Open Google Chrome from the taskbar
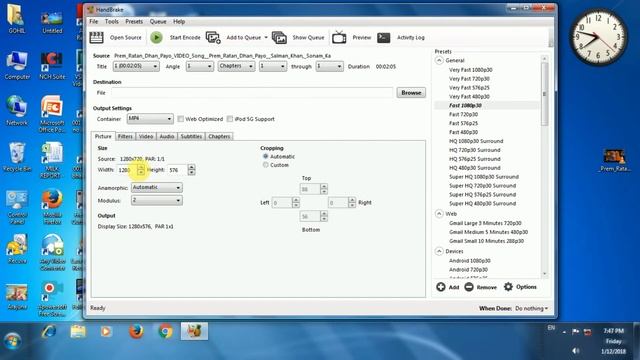 coord(165,331)
